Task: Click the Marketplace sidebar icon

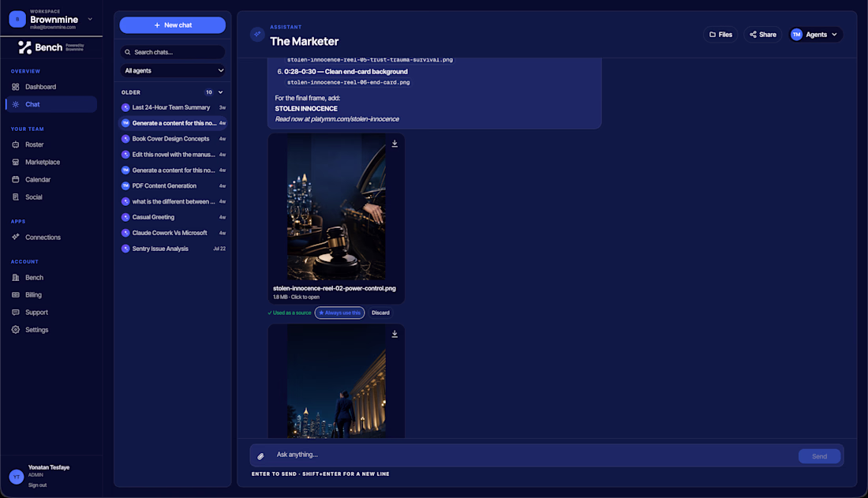Action: pos(16,163)
